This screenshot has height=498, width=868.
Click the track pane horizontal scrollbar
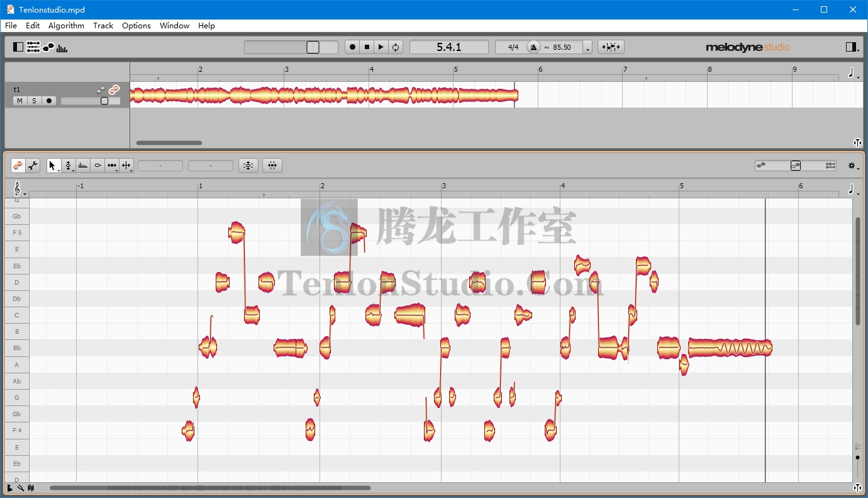point(169,143)
